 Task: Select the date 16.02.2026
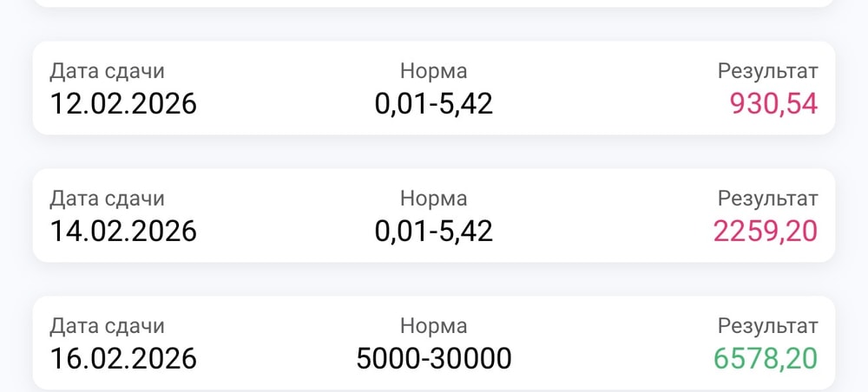(123, 358)
